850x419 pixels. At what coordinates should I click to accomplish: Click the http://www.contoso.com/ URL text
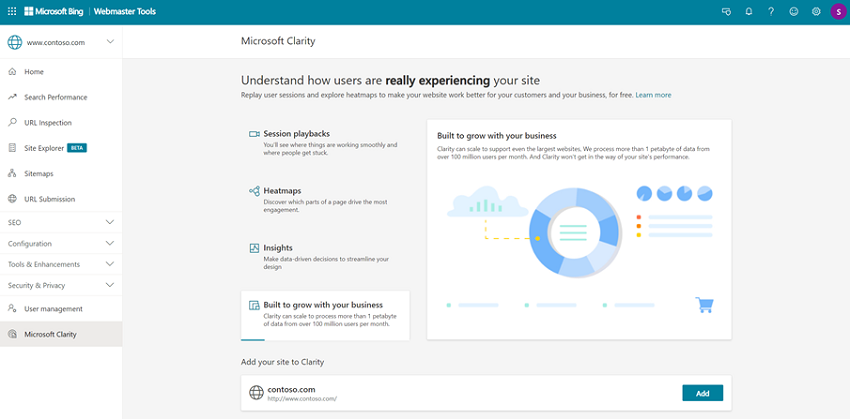tap(302, 398)
